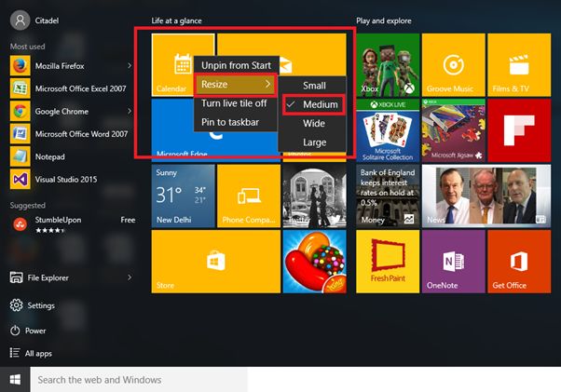Screen dimensions: 561x392
Task: Click the Windows Start button
Action: [15, 380]
